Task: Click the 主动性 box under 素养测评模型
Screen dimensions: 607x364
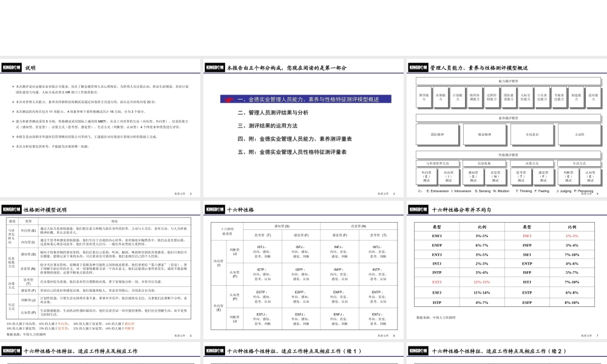Action: pos(579,133)
